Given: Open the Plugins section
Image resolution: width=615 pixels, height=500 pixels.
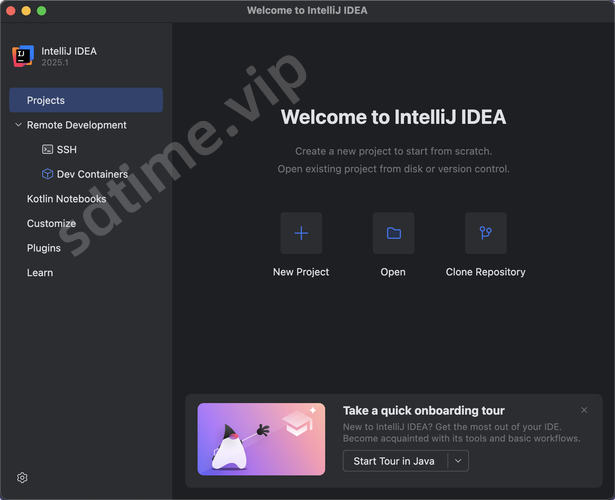Looking at the screenshot, I should tap(44, 248).
